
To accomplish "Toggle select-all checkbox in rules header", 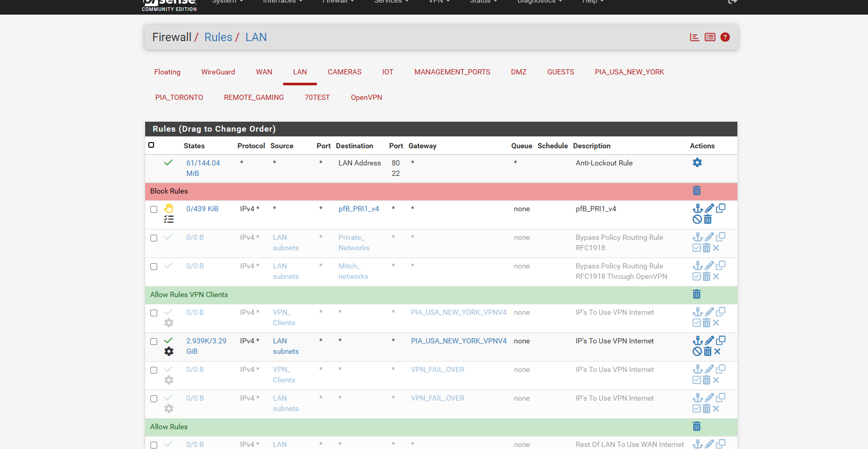I will 151,145.
